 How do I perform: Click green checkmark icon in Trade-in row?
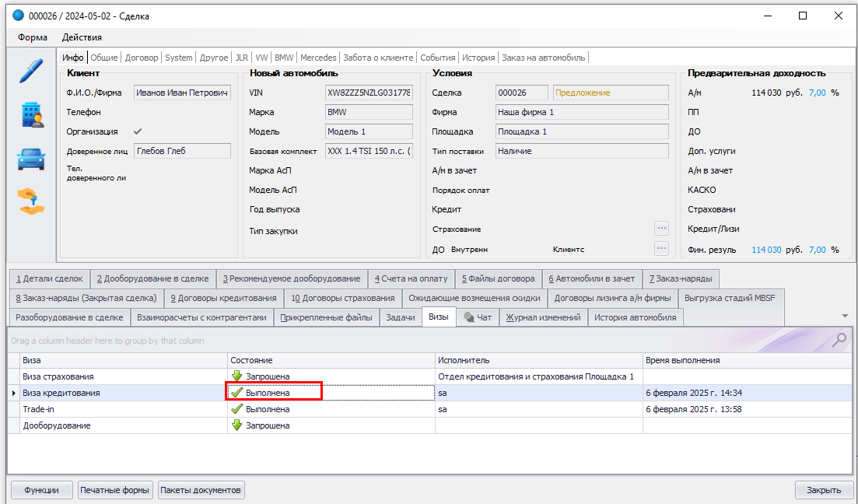point(236,409)
